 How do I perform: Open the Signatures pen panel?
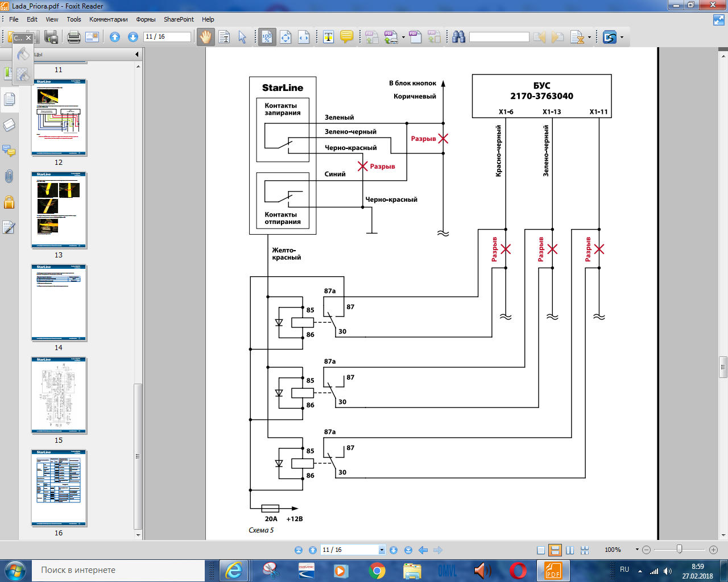click(9, 227)
